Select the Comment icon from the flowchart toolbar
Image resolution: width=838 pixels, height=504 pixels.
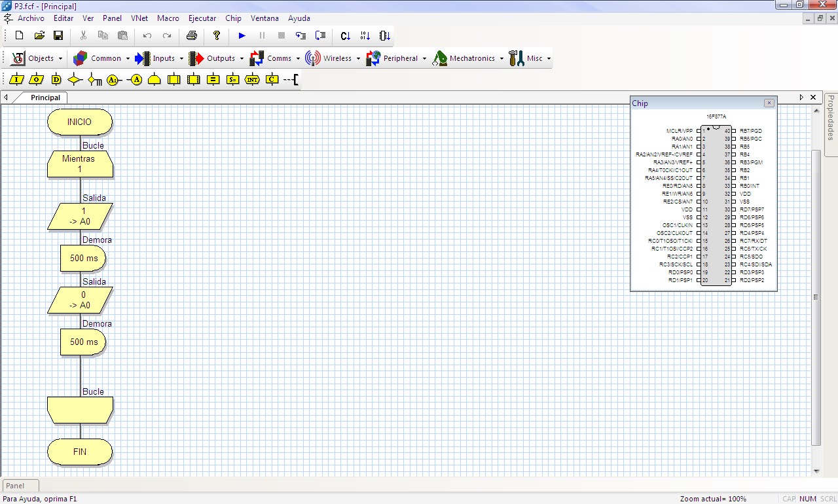[293, 79]
